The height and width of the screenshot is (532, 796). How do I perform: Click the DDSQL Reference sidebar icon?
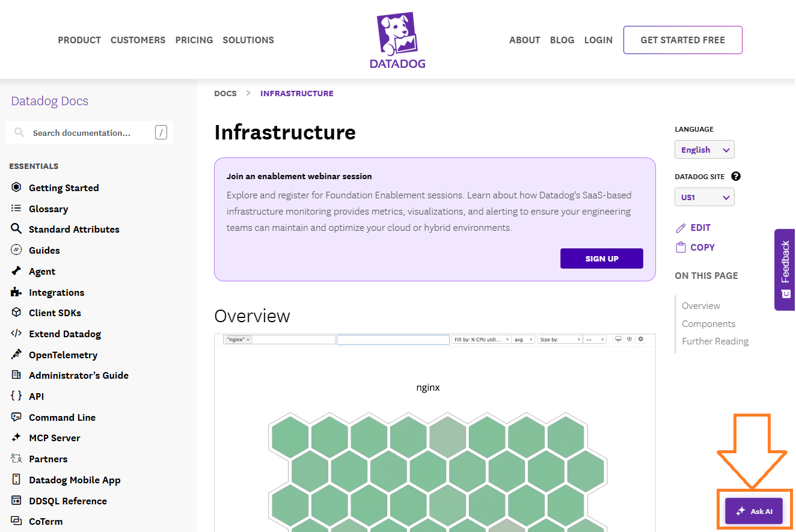point(16,501)
